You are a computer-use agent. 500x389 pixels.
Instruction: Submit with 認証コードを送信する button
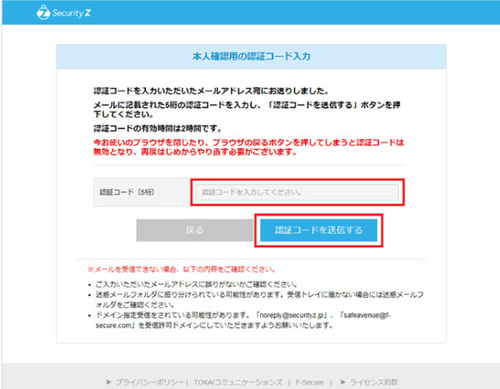319,230
